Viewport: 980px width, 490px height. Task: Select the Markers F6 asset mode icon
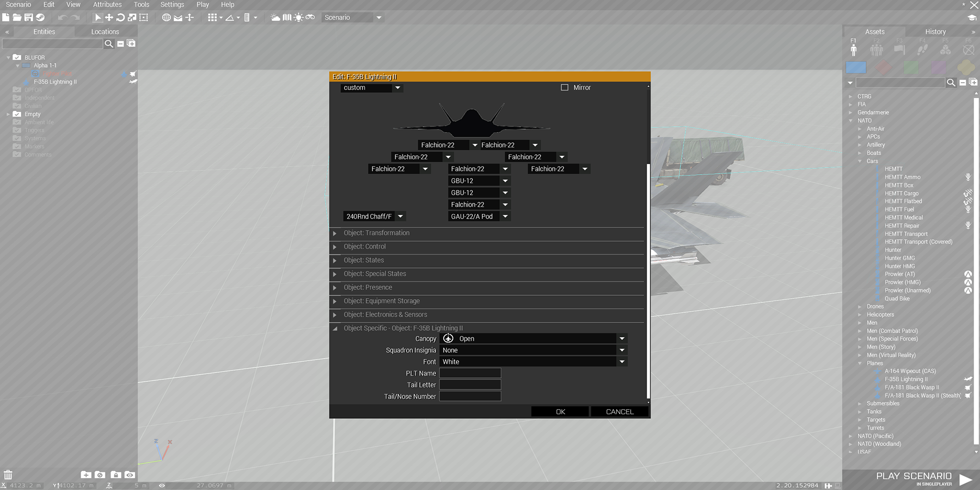pyautogui.click(x=969, y=49)
